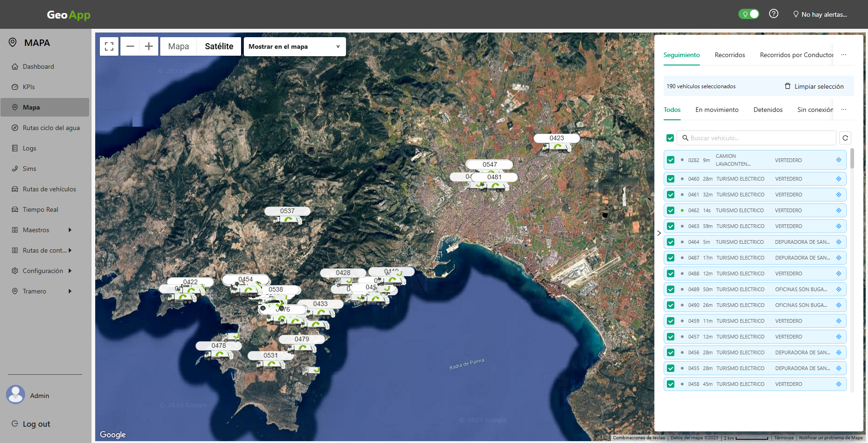Switch to the Recorridos tab

tap(730, 55)
